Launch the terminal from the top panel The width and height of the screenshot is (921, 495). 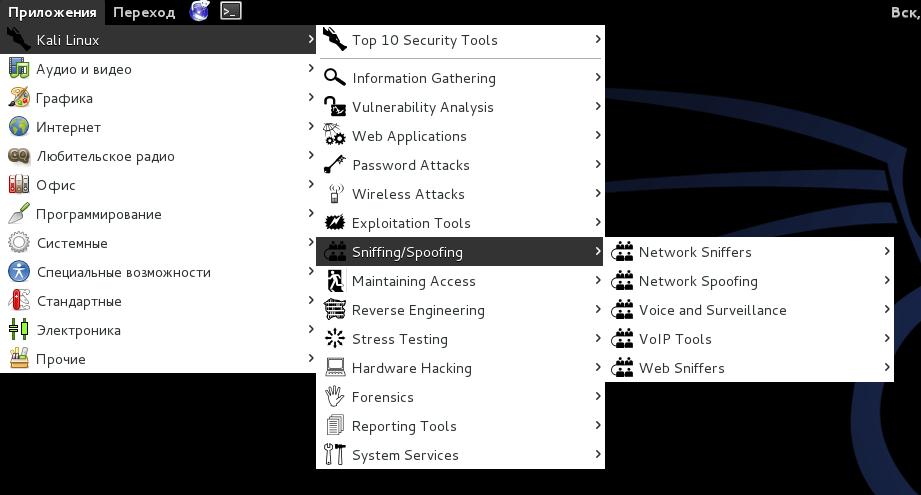coord(231,12)
